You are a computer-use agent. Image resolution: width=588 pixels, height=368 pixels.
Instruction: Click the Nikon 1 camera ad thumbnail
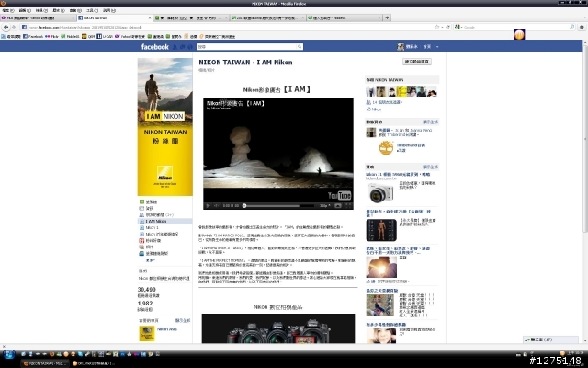point(381,194)
